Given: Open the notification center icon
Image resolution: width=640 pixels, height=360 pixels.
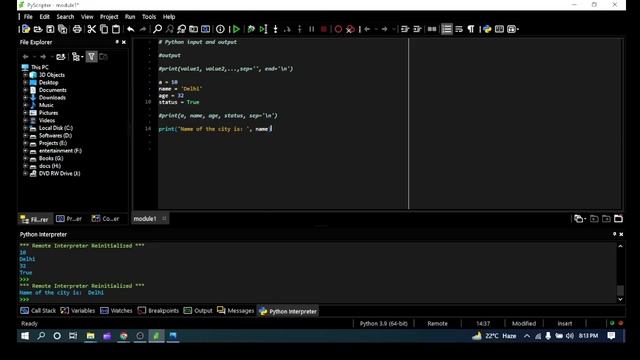Looking at the screenshot, I should click(x=611, y=336).
